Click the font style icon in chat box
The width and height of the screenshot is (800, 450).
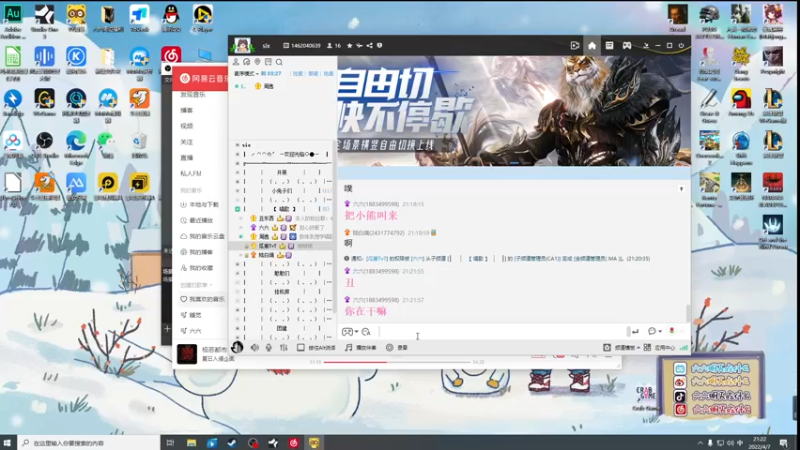pos(366,332)
